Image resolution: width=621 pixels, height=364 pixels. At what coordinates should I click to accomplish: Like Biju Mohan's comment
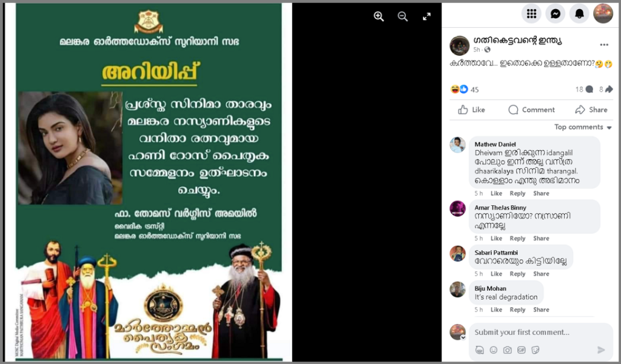pos(496,310)
